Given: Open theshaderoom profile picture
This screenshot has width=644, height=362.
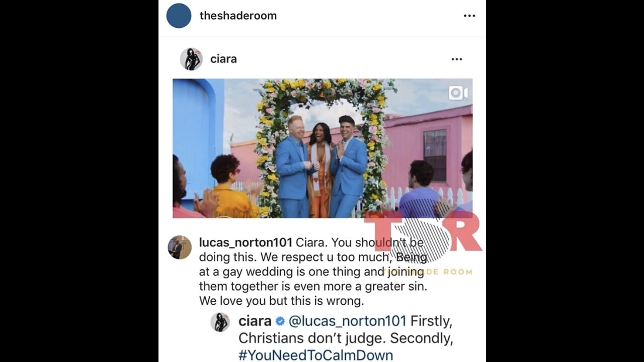Looking at the screenshot, I should 179,16.
